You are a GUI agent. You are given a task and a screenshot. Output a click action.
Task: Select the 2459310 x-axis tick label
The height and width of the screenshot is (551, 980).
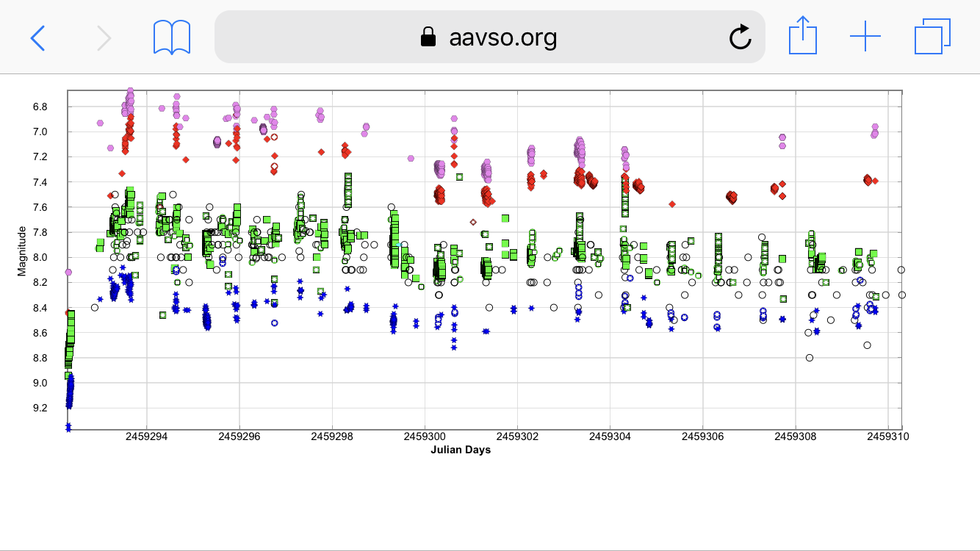click(888, 436)
